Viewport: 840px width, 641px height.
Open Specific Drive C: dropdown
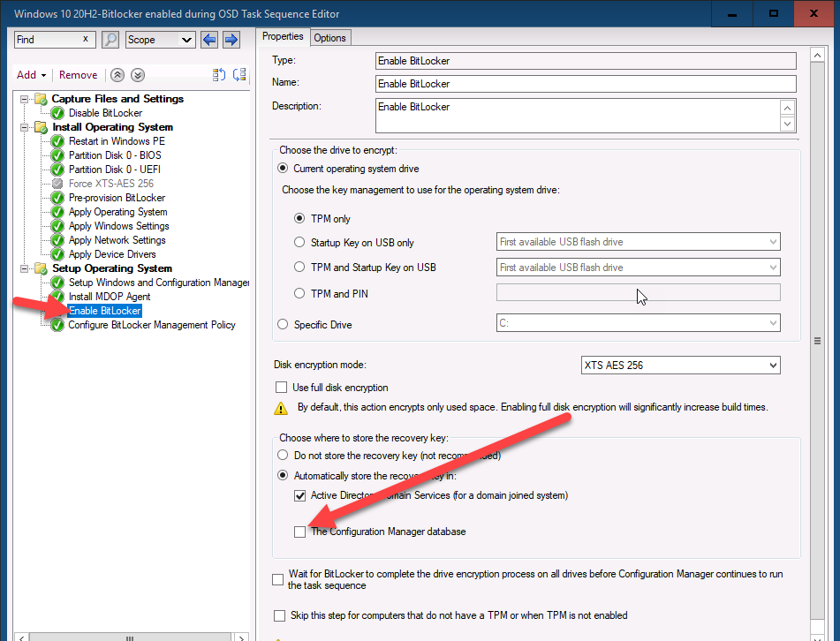(x=638, y=323)
